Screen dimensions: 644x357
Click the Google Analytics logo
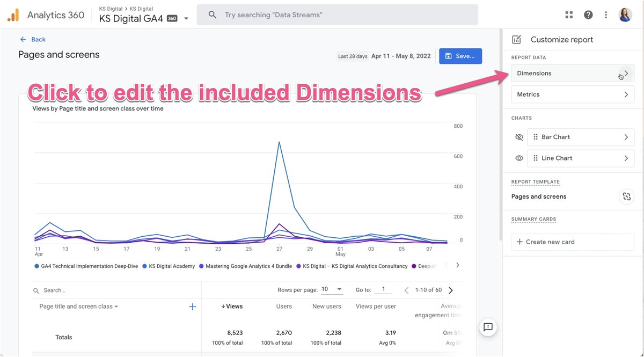[13, 15]
